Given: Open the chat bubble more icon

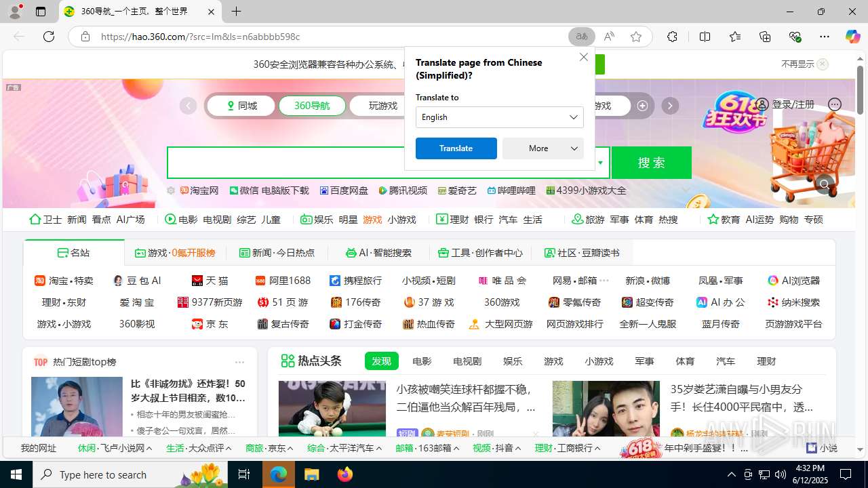Looking at the screenshot, I should 835,104.
